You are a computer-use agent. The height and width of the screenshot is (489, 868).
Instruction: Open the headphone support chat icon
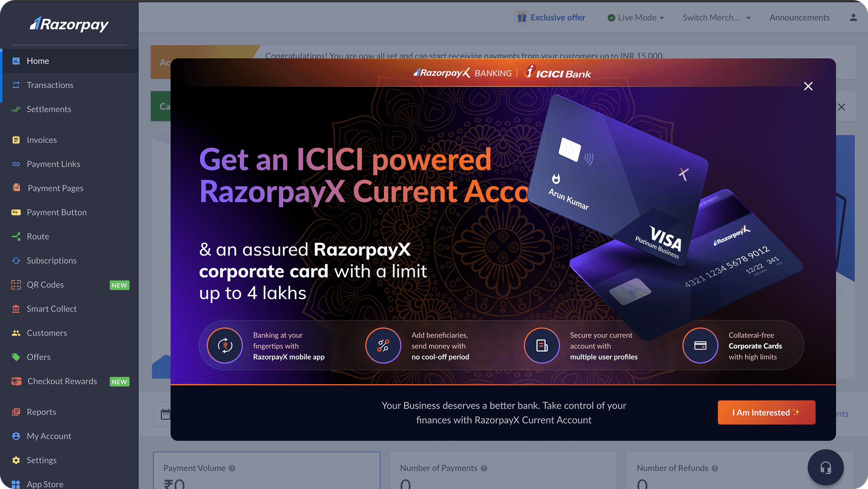[x=826, y=467]
